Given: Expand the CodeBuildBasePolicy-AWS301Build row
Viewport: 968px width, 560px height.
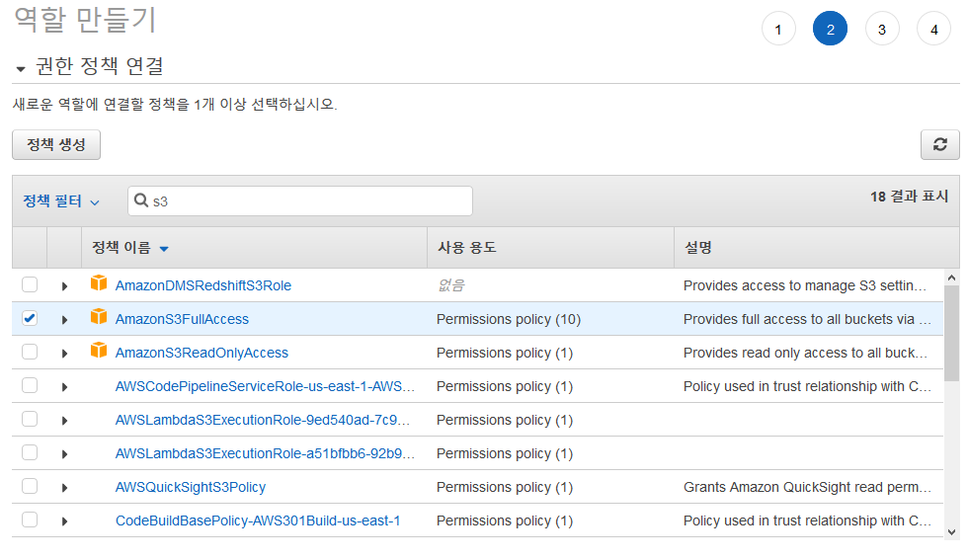Looking at the screenshot, I should point(64,521).
